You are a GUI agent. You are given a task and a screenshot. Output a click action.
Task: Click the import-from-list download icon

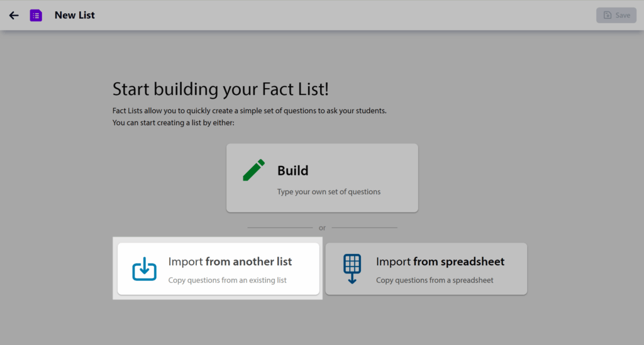pos(144,269)
